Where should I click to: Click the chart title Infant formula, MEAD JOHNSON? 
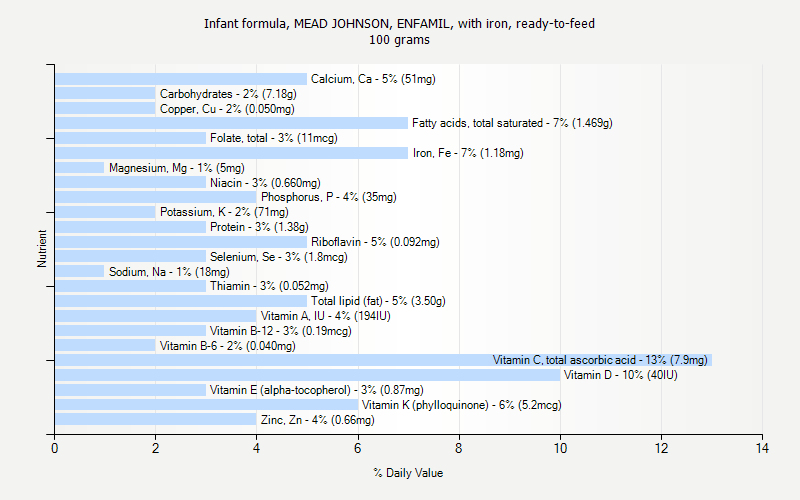(x=399, y=23)
